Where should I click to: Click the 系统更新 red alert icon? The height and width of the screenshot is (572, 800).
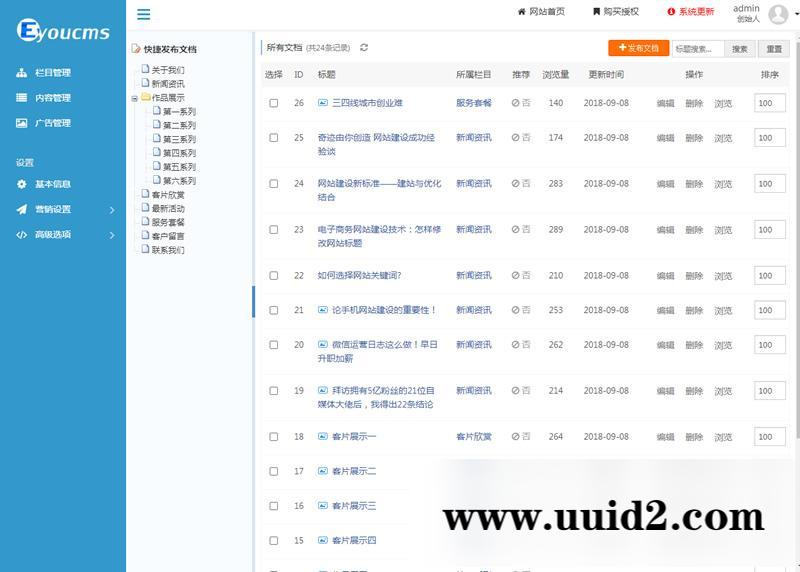pyautogui.click(x=671, y=11)
